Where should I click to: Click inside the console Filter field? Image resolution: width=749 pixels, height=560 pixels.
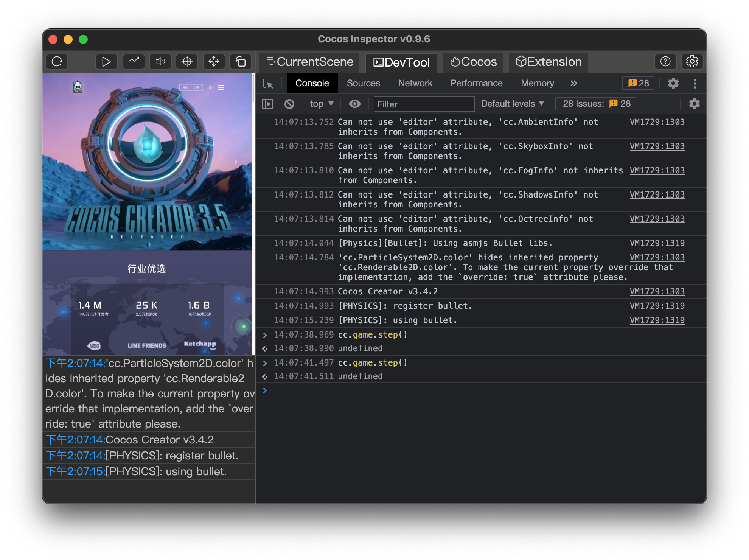[424, 104]
